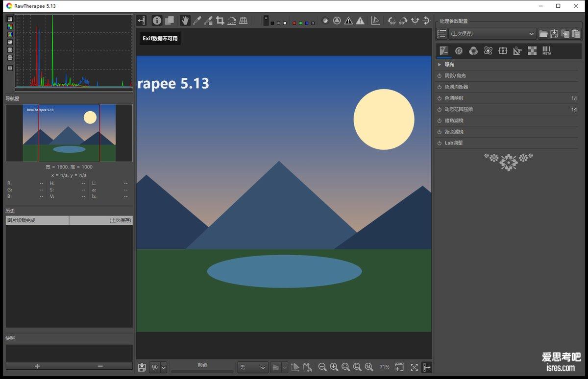Select the white balance picker with lines
The height and width of the screenshot is (379, 588).
tap(208, 21)
